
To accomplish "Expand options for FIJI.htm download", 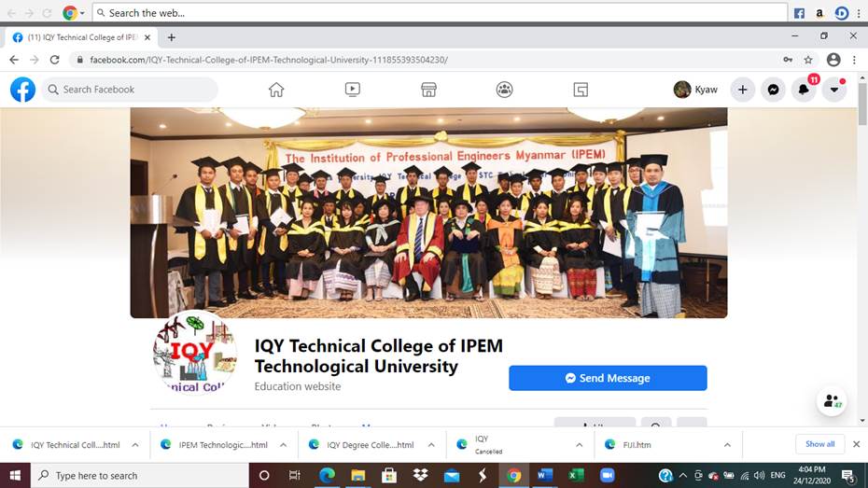I will (727, 445).
